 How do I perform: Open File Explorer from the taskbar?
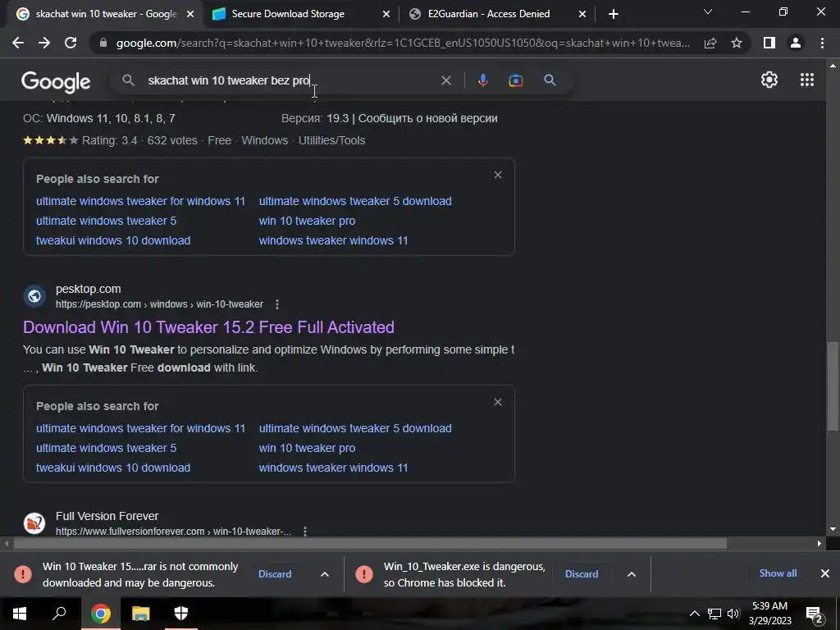pos(141,614)
